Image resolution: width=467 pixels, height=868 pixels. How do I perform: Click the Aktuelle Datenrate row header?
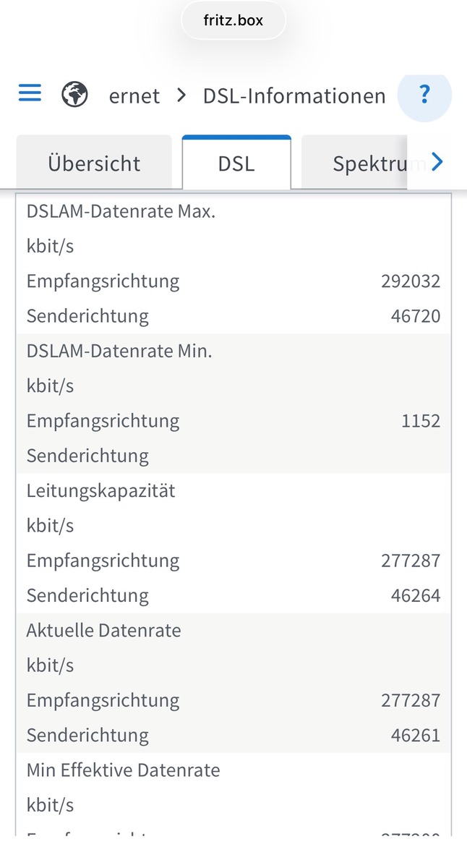[x=103, y=631]
